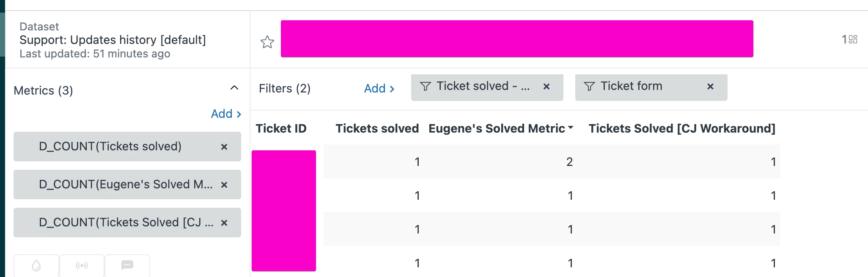Collapse the Metrics panel
868x277 pixels.
click(x=234, y=88)
